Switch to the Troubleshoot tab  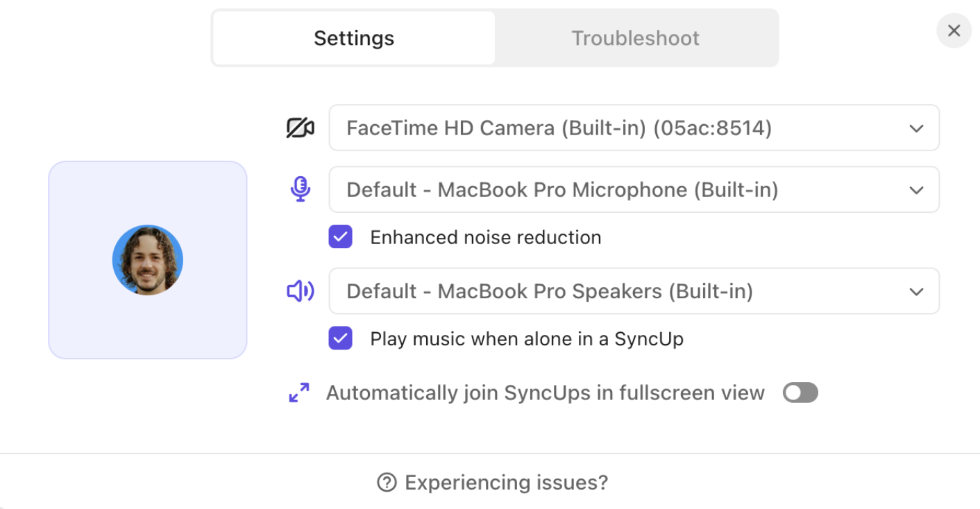(635, 38)
